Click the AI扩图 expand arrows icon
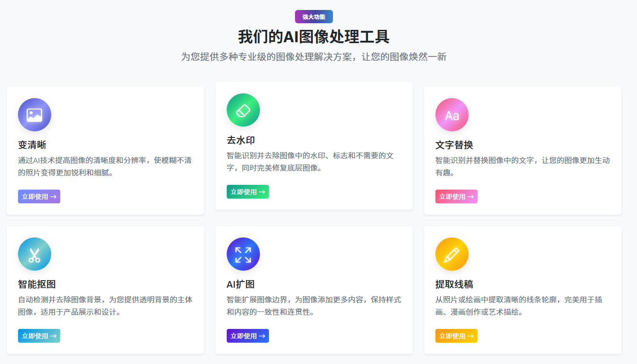The height and width of the screenshot is (364, 637). click(x=243, y=254)
